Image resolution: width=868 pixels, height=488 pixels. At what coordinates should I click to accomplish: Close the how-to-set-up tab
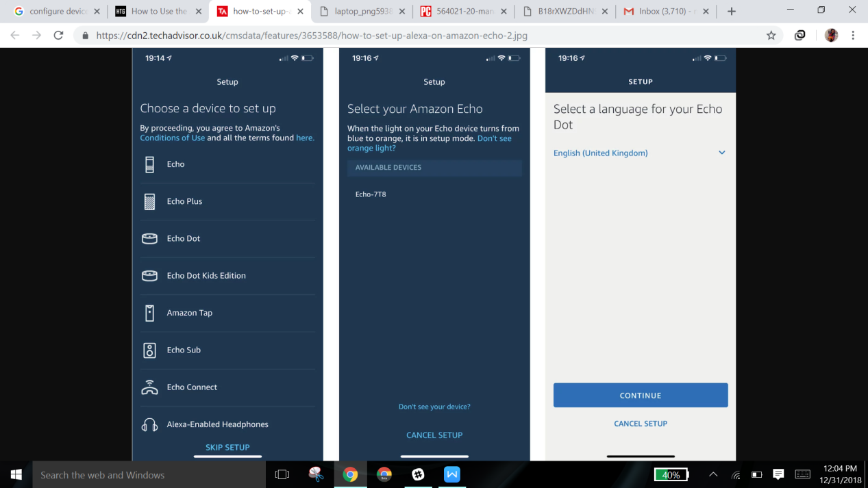300,12
